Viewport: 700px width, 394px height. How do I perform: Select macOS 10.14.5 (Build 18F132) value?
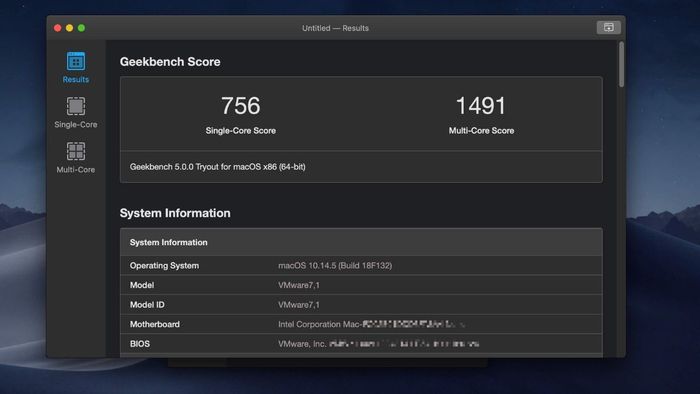pos(335,265)
